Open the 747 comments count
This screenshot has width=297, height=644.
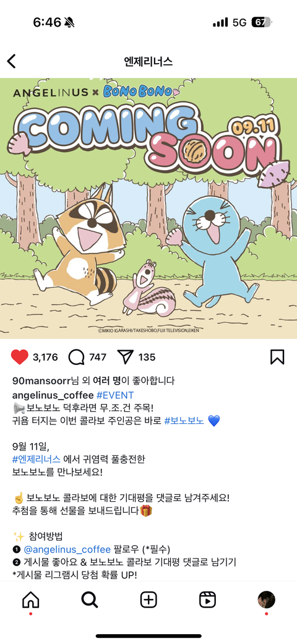(x=98, y=358)
